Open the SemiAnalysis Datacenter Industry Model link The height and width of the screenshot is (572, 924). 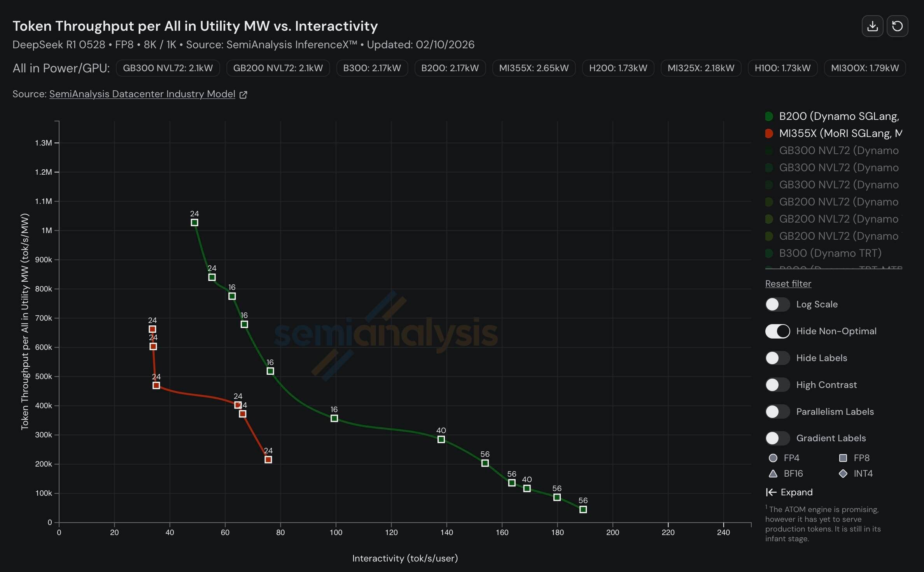(x=142, y=94)
